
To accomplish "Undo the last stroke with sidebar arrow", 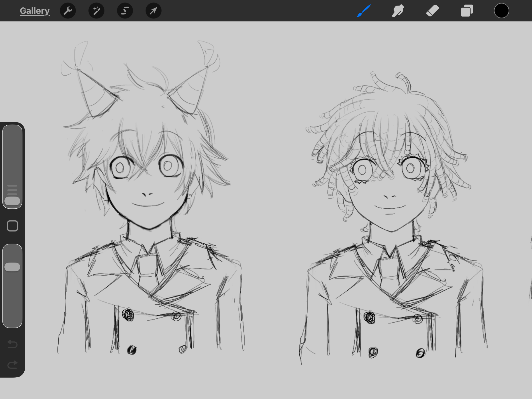I will coord(12,344).
